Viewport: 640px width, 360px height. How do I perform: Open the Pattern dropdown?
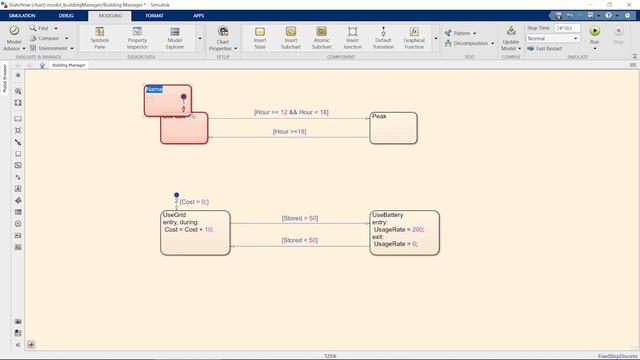[460, 33]
